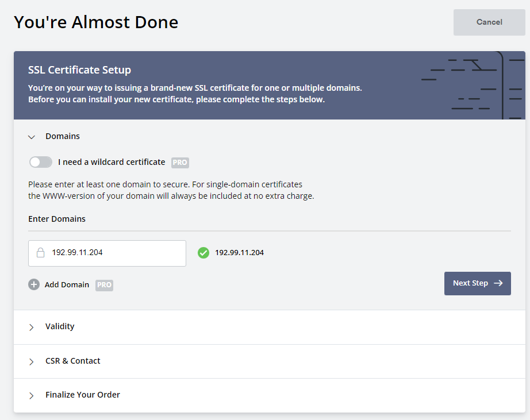This screenshot has width=530, height=420.
Task: Click the Next Step button
Action: (x=477, y=283)
